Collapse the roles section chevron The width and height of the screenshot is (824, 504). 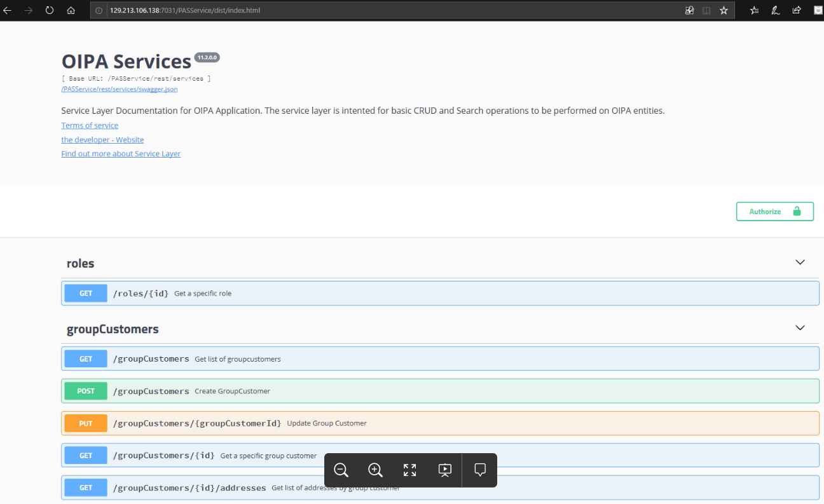tap(800, 262)
